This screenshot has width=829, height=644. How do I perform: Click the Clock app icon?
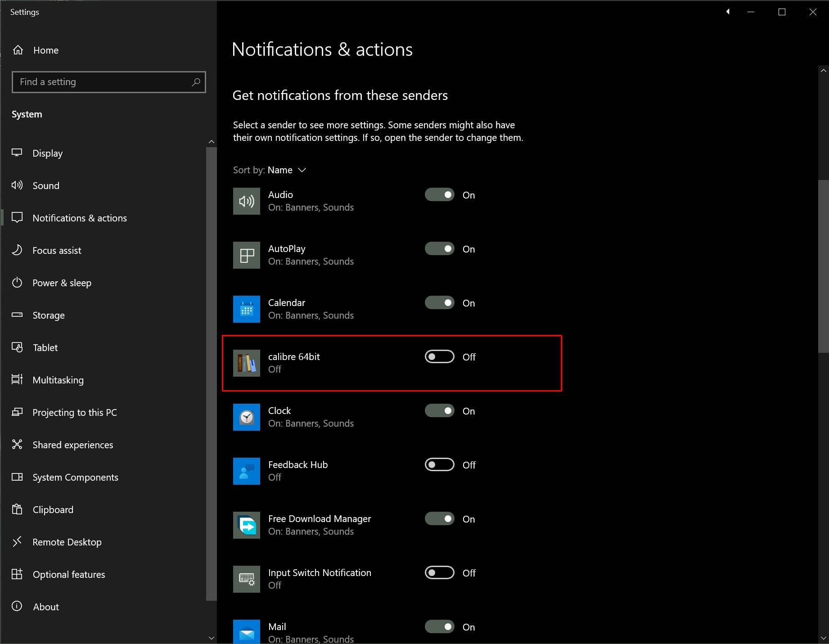(246, 417)
